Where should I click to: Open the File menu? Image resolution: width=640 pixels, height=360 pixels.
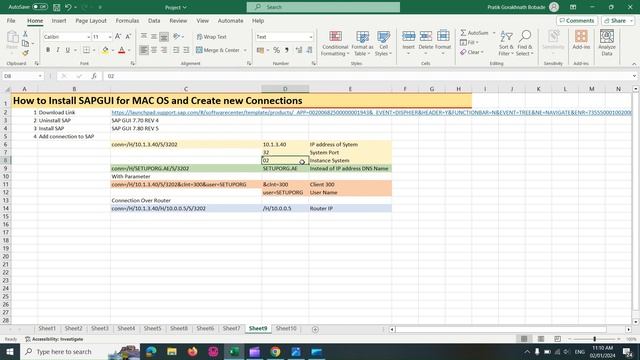[11, 20]
